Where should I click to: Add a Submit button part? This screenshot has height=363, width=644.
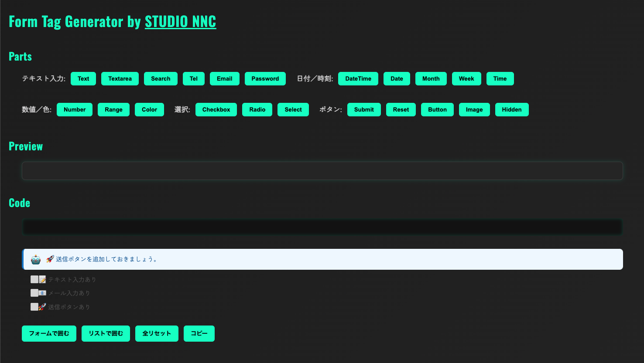tap(363, 109)
